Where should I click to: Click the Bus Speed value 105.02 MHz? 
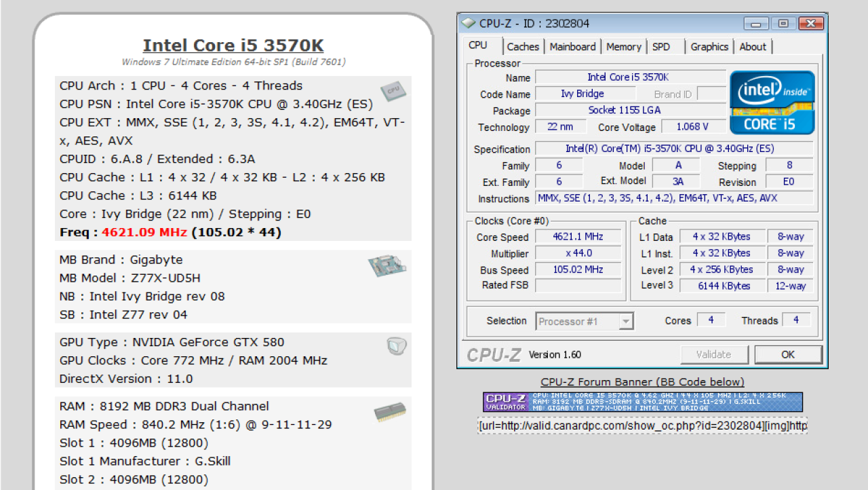pyautogui.click(x=578, y=269)
